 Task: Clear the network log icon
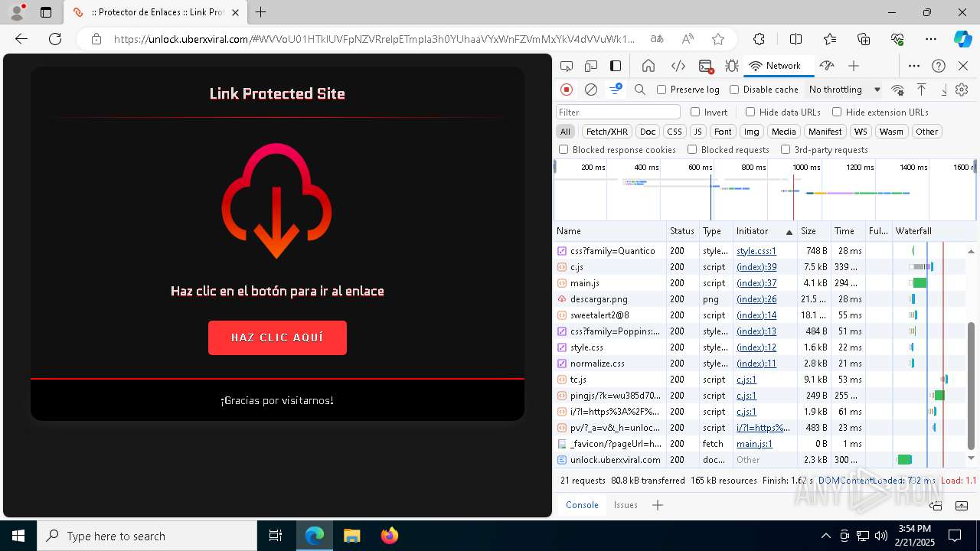click(591, 90)
